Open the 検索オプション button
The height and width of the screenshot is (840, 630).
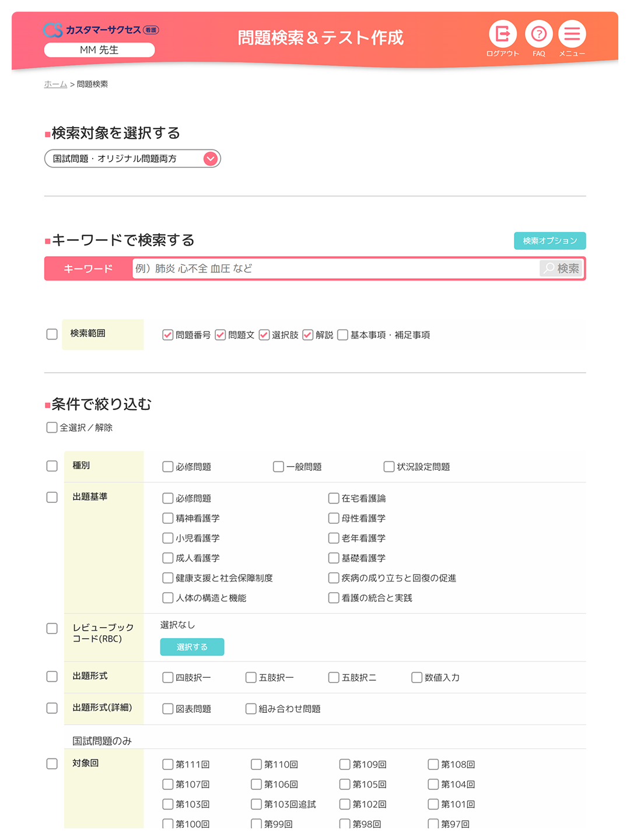coord(549,240)
